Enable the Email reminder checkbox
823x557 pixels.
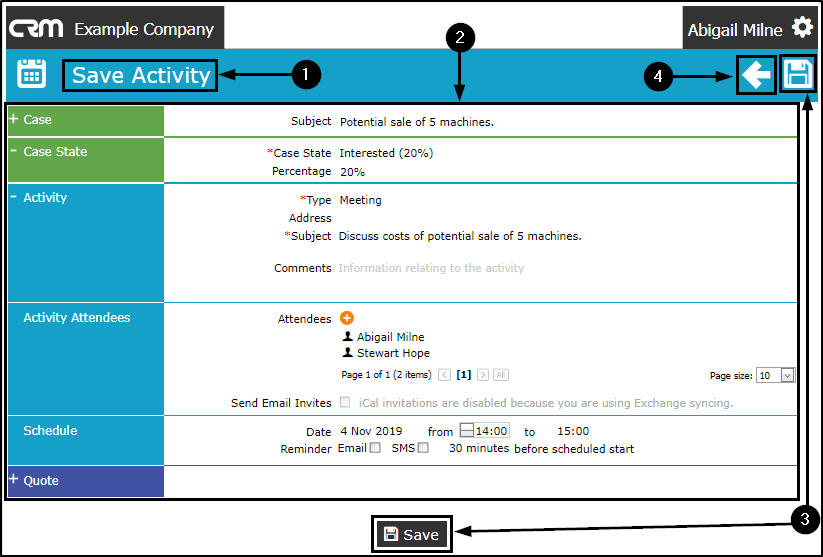point(375,448)
